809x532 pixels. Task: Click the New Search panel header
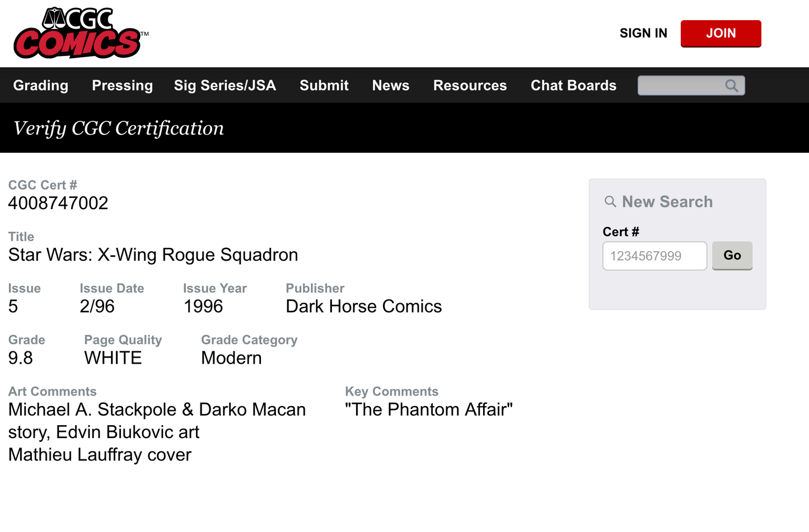(667, 201)
